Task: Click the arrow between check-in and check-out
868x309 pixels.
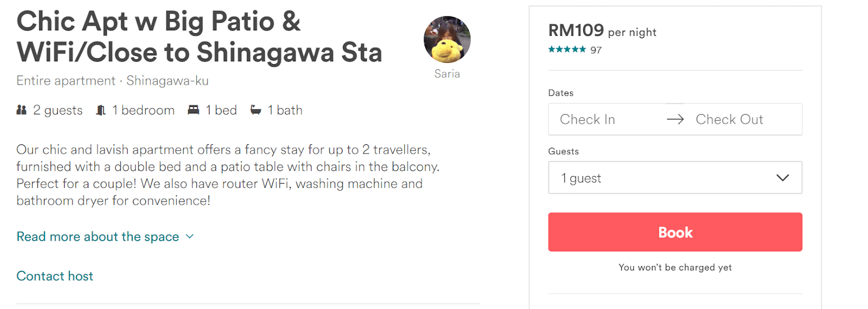Action: pos(675,119)
